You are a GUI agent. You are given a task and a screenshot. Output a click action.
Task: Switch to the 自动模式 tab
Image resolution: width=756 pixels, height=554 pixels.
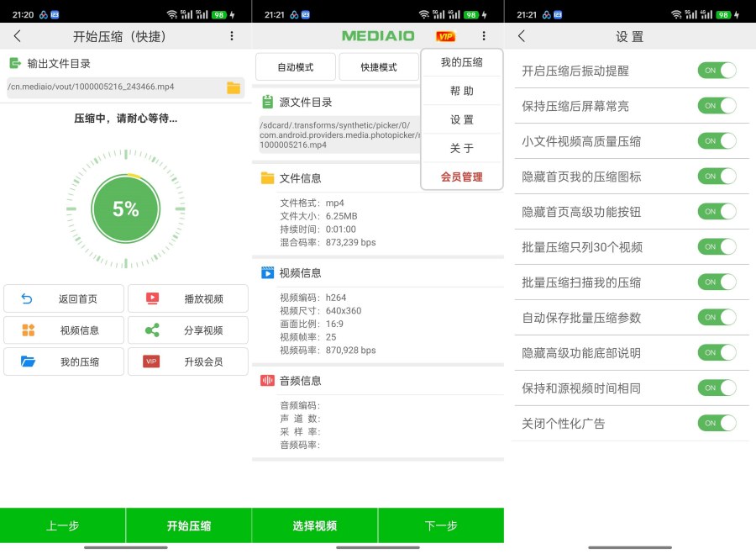tap(296, 66)
